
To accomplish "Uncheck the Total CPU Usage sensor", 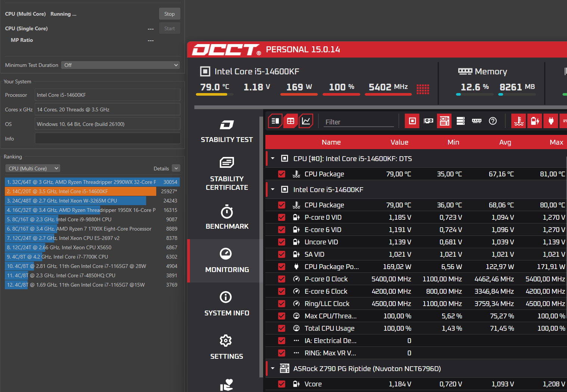I will [x=282, y=328].
